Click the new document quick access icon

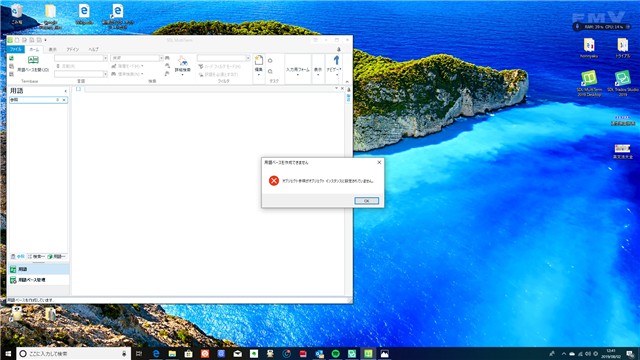tap(17, 40)
